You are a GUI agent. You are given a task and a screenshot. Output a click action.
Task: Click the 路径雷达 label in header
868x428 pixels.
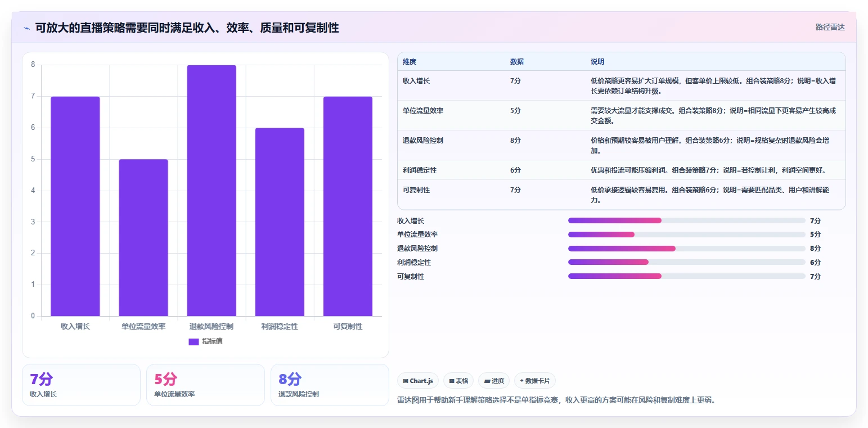[x=830, y=27]
